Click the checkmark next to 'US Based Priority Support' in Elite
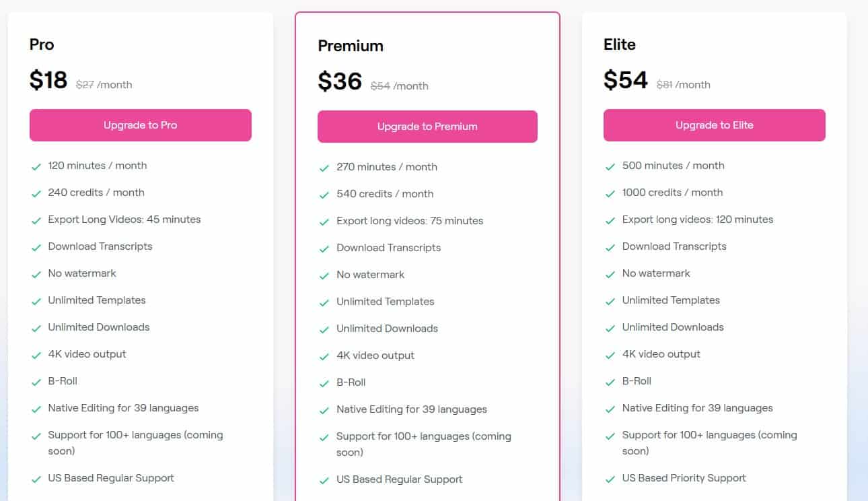 610,478
